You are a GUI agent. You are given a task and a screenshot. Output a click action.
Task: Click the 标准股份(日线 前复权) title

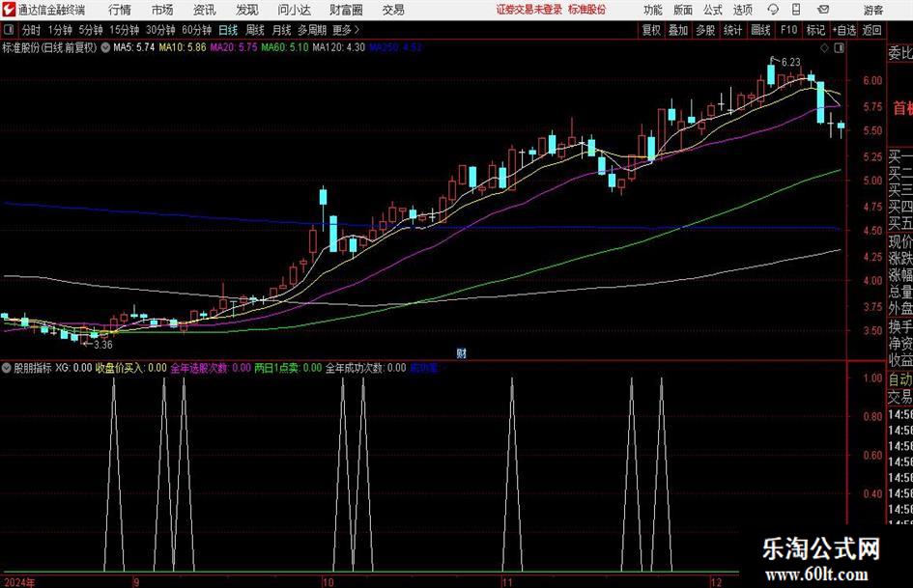pos(50,47)
